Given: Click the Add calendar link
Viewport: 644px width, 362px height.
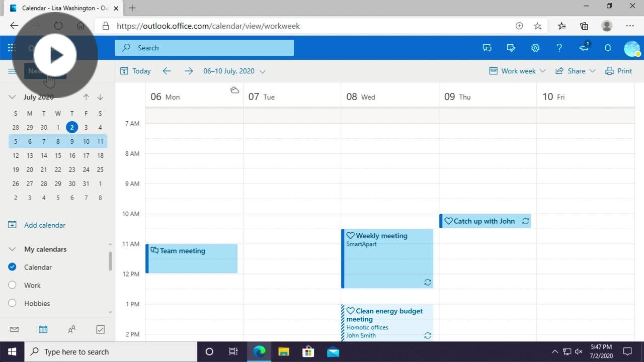Looking at the screenshot, I should (x=45, y=225).
